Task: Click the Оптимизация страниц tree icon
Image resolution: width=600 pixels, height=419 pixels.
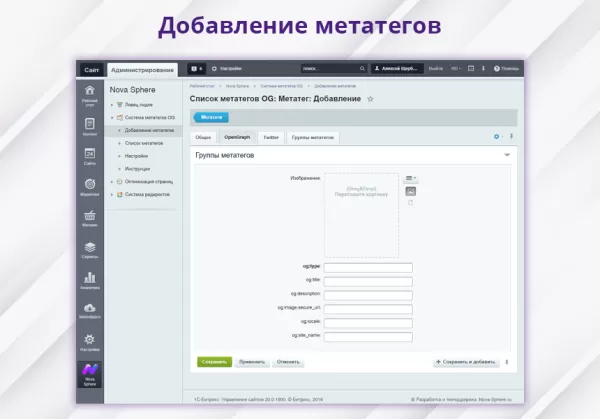Action: pyautogui.click(x=119, y=182)
